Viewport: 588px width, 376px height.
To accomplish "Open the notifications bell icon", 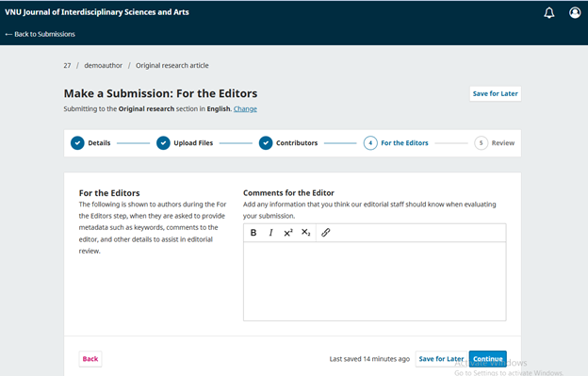I will tap(549, 13).
